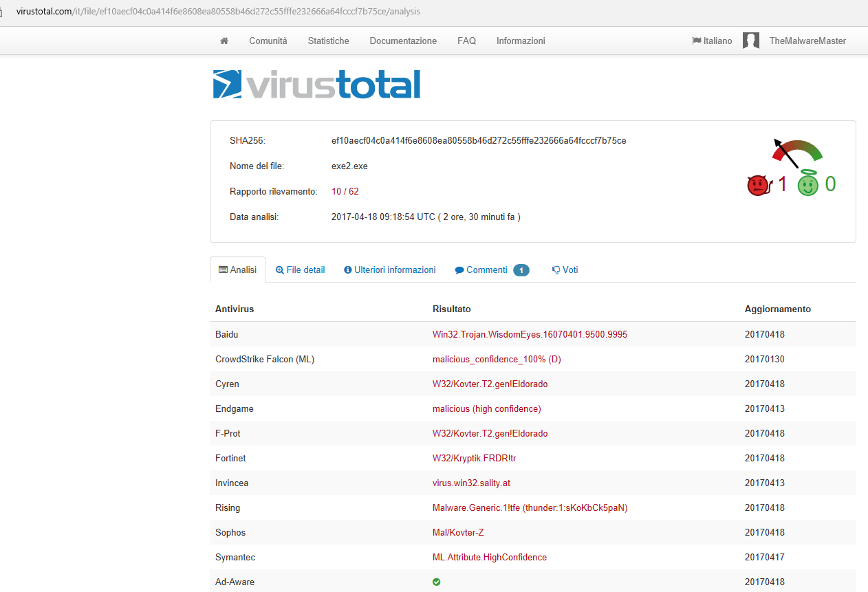This screenshot has width=868, height=592.
Task: Click the harmless vote count 0
Action: tap(830, 184)
